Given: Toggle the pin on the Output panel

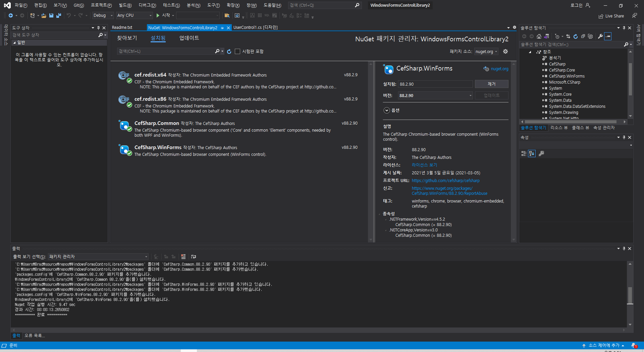Looking at the screenshot, I should click(x=624, y=249).
